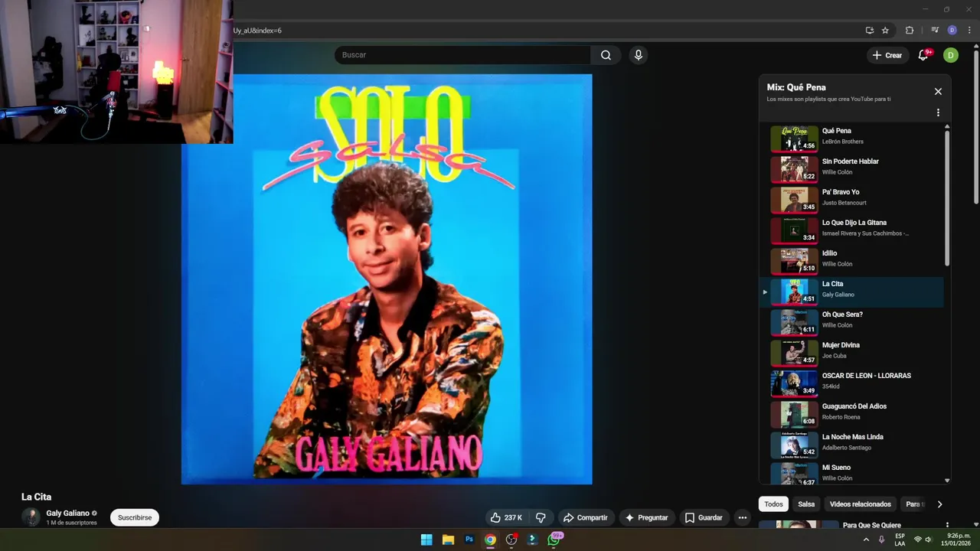This screenshot has height=551, width=980.
Task: Open the green D account avatar
Action: tap(951, 55)
